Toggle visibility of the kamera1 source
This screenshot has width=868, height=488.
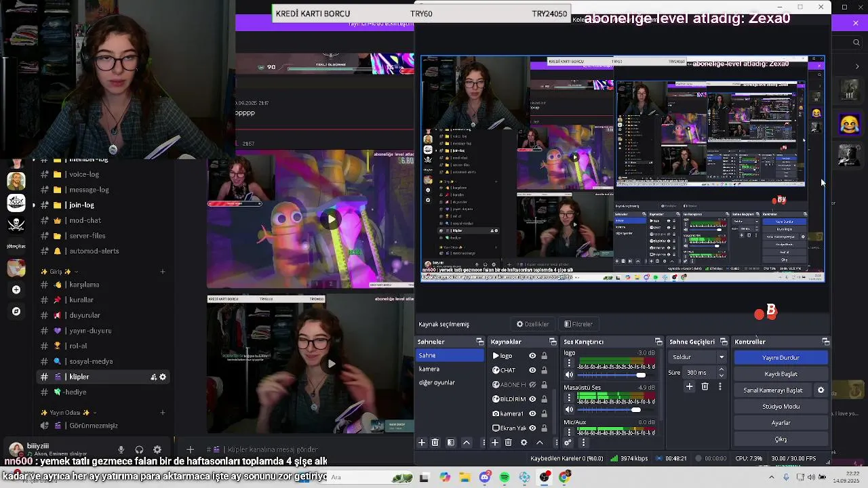(x=532, y=413)
